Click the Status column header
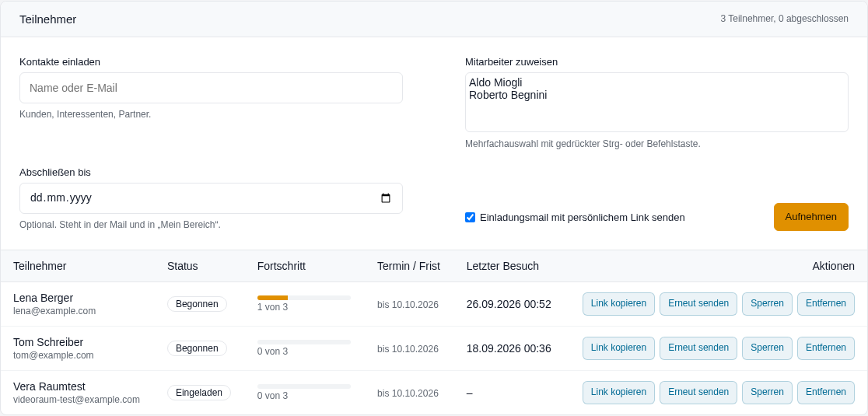 [182, 266]
